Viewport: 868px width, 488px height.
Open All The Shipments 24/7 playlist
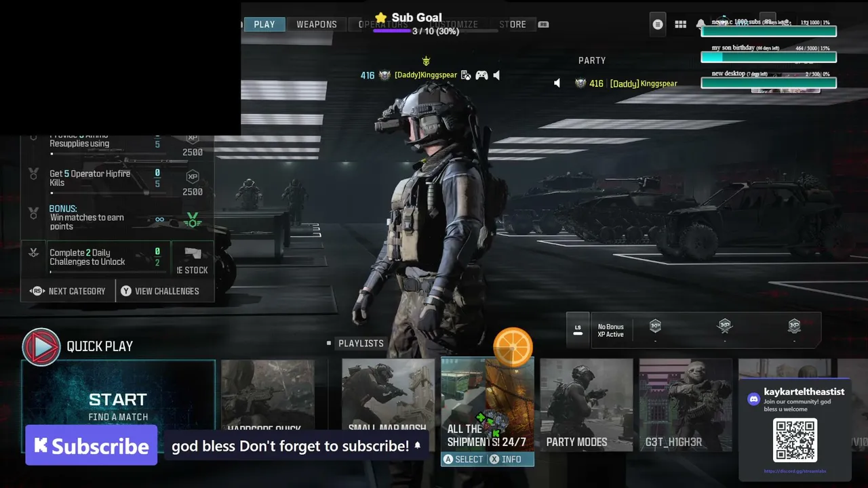tap(488, 405)
